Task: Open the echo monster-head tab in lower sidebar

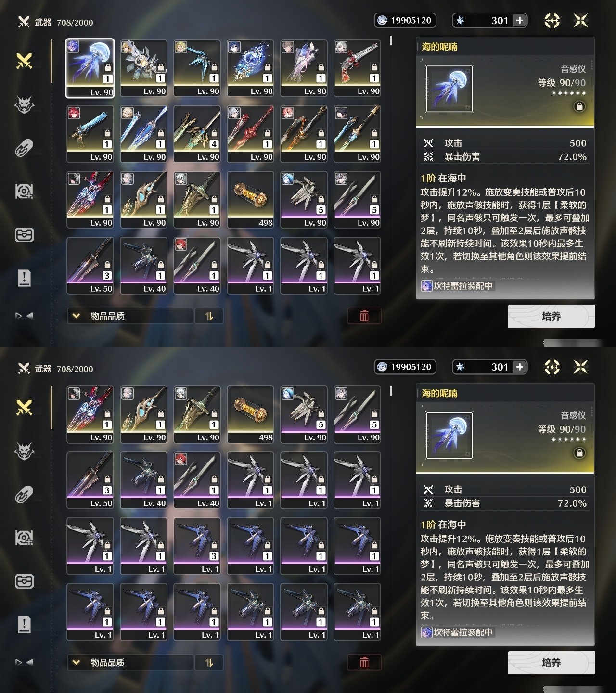Action: click(x=24, y=451)
